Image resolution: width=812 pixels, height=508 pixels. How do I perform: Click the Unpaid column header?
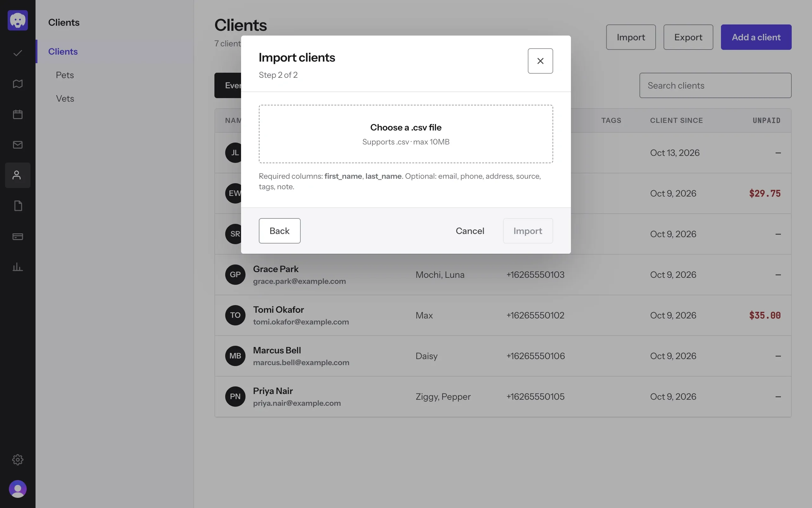766,120
